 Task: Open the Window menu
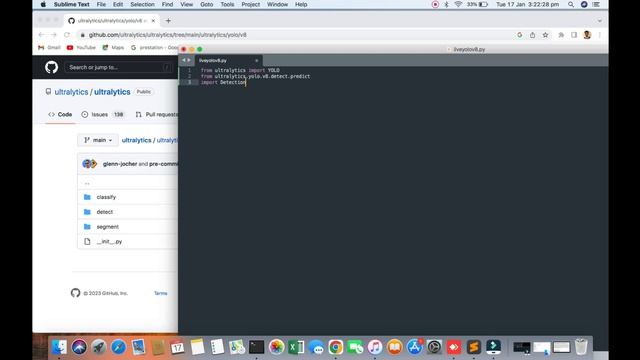click(x=277, y=4)
